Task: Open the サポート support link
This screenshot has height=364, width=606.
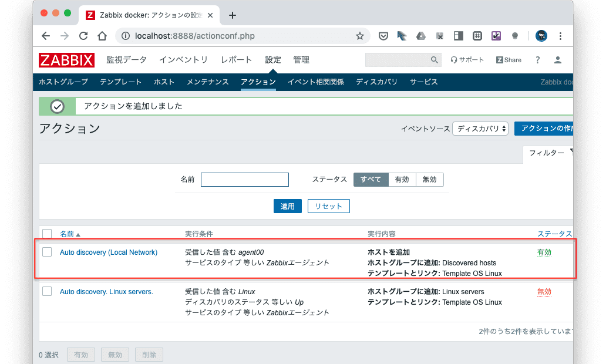Action: (x=467, y=60)
